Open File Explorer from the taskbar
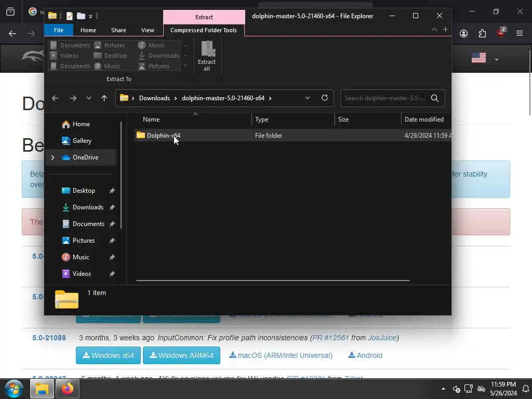 click(42, 389)
